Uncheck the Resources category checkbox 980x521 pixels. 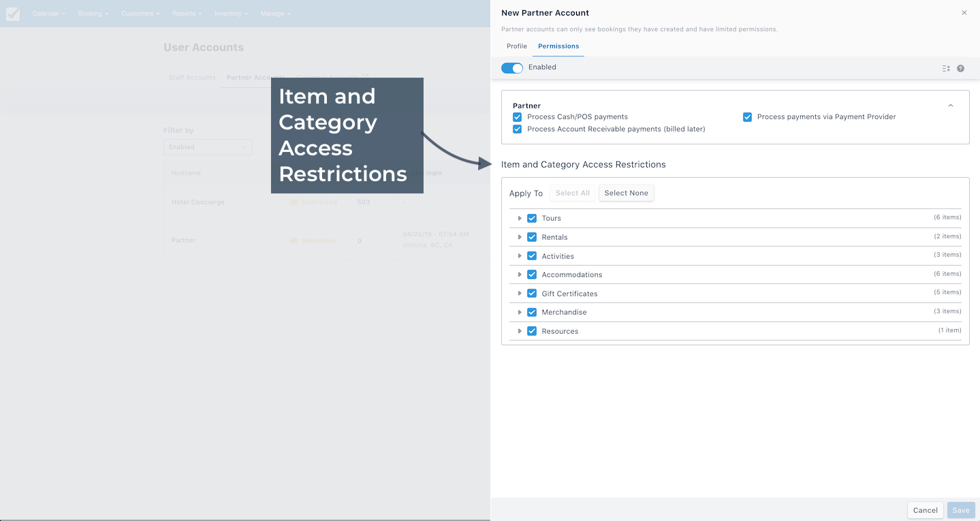(x=532, y=331)
